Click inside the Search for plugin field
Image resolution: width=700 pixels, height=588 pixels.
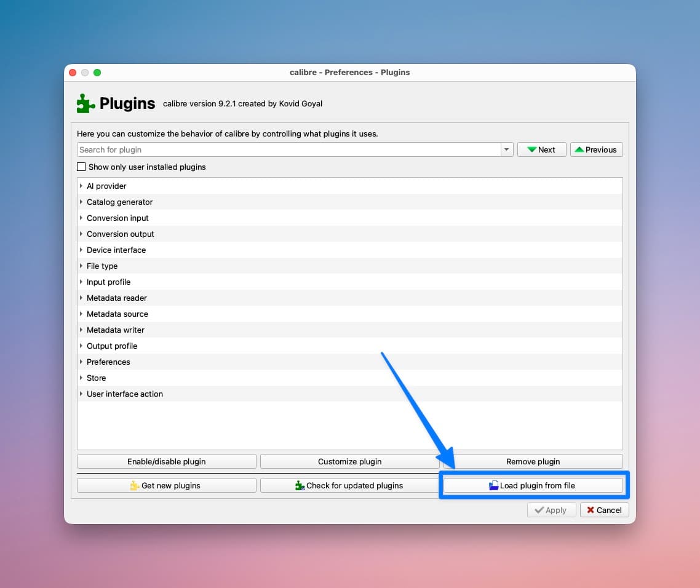pyautogui.click(x=289, y=149)
